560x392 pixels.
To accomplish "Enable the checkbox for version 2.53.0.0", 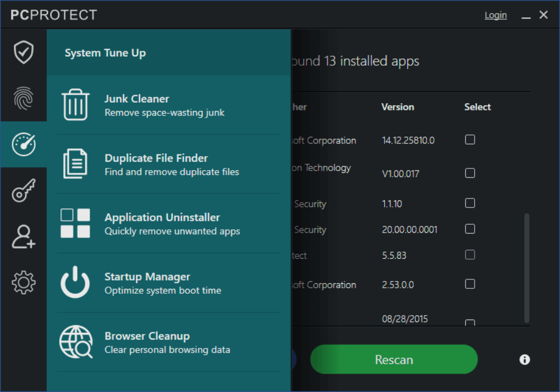I will (x=470, y=284).
